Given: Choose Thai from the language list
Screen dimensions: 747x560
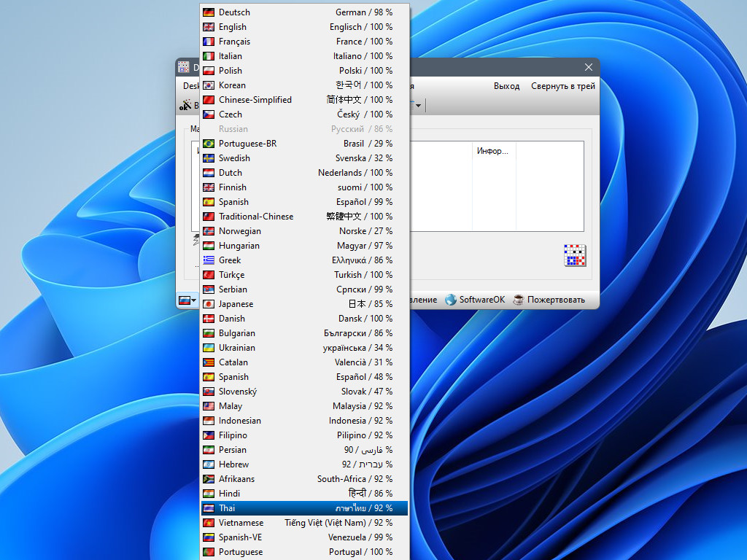Looking at the screenshot, I should tap(304, 508).
